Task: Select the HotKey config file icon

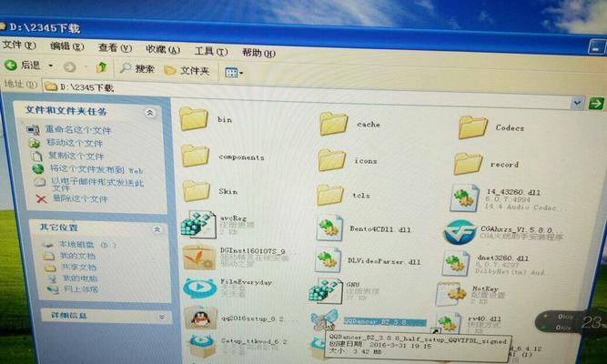Action: tap(450, 294)
